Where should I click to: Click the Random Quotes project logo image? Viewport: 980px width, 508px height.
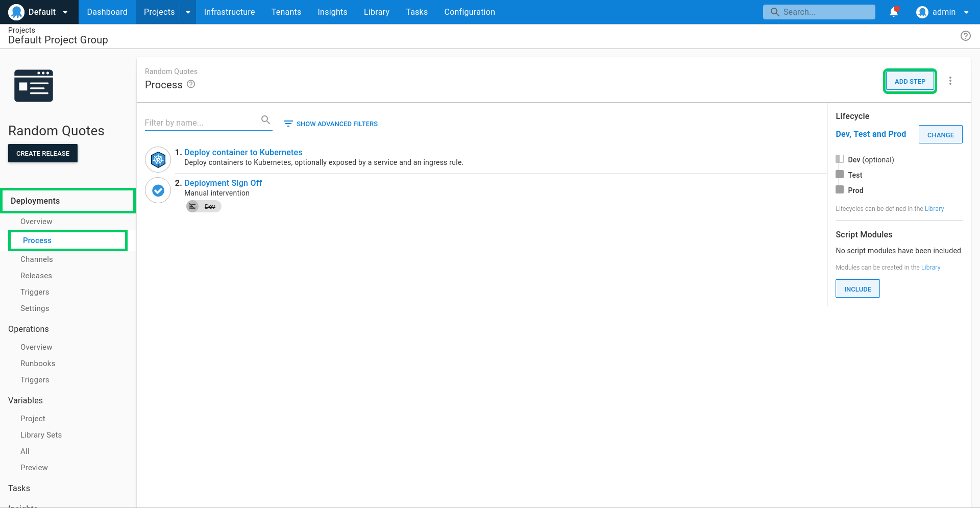click(34, 86)
